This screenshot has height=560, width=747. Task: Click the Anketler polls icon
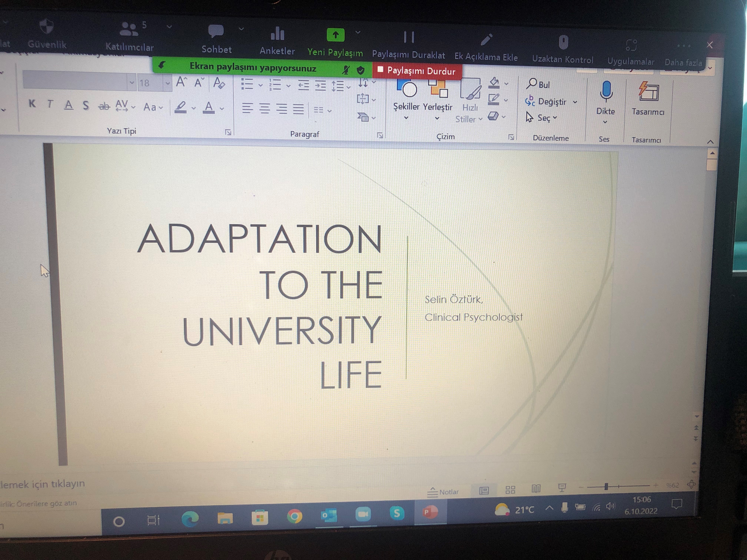277,34
